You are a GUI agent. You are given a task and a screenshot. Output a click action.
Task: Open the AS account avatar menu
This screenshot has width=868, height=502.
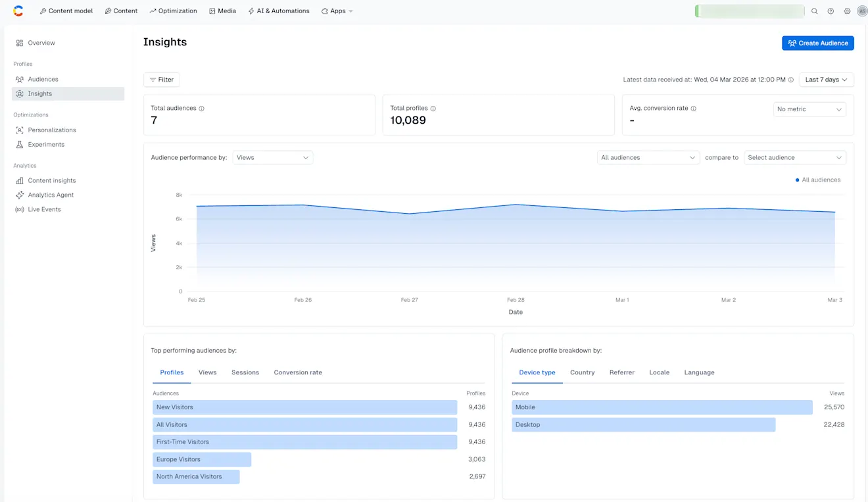862,11
